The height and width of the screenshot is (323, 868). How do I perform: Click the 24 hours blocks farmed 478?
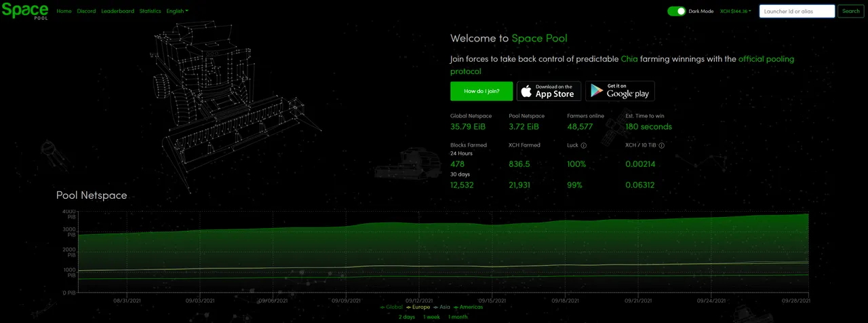(x=457, y=164)
